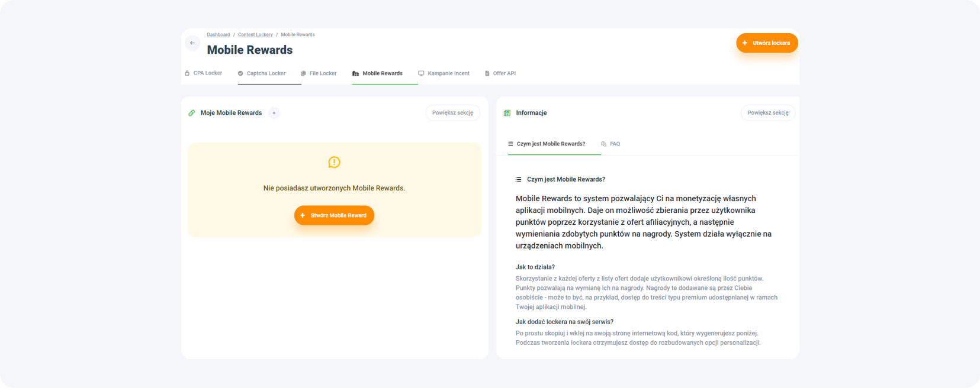The width and height of the screenshot is (980, 388).
Task: Click the Kampanie Incent monitor icon
Action: (421, 73)
